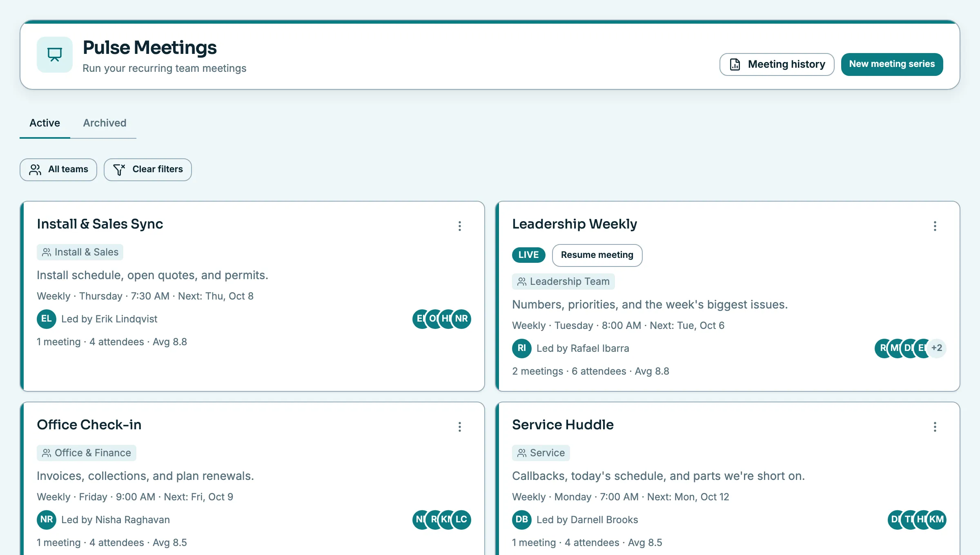The width and height of the screenshot is (980, 555).
Task: Click the Install & Sales team tag
Action: click(x=80, y=252)
